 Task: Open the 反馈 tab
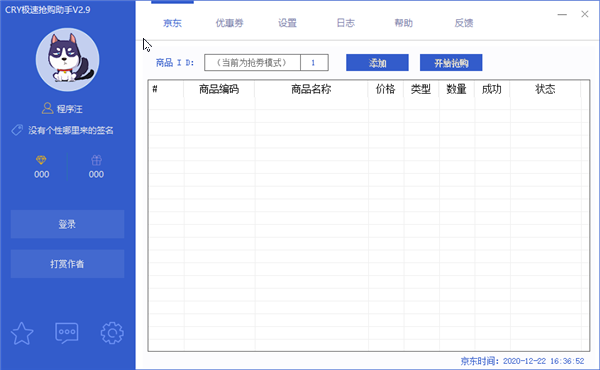click(x=464, y=23)
